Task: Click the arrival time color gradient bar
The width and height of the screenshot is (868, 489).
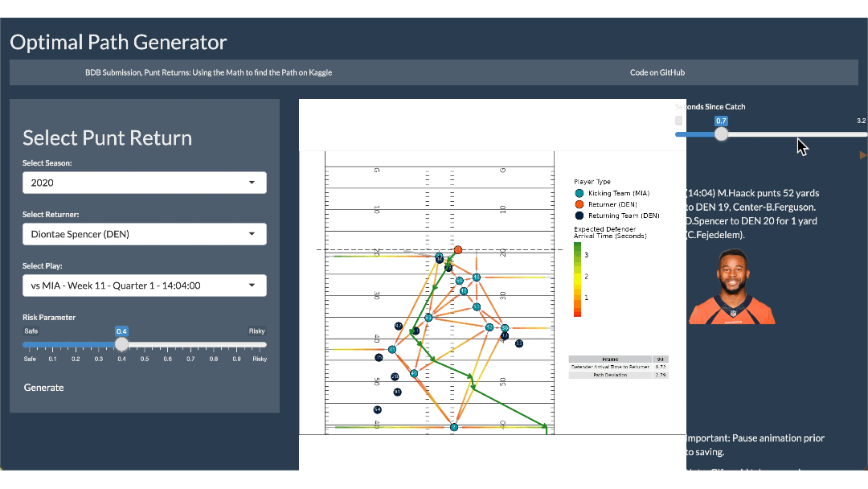Action: 577,279
